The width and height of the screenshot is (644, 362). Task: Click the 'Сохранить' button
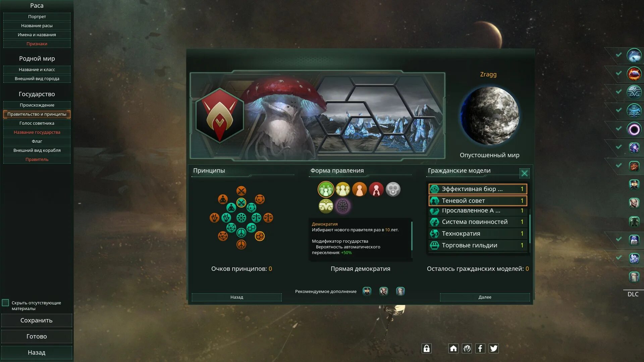click(37, 320)
